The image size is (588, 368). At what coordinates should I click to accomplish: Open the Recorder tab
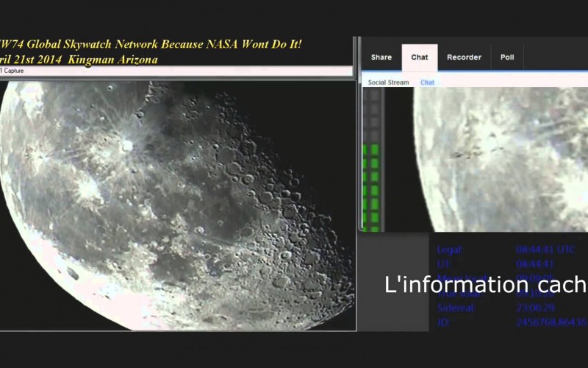tap(464, 57)
